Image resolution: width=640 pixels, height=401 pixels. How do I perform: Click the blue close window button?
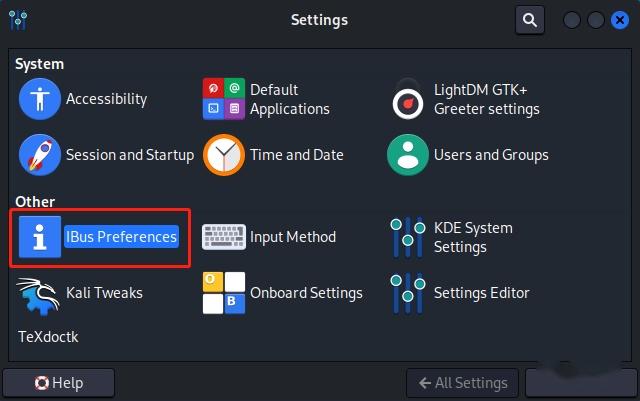(x=619, y=19)
